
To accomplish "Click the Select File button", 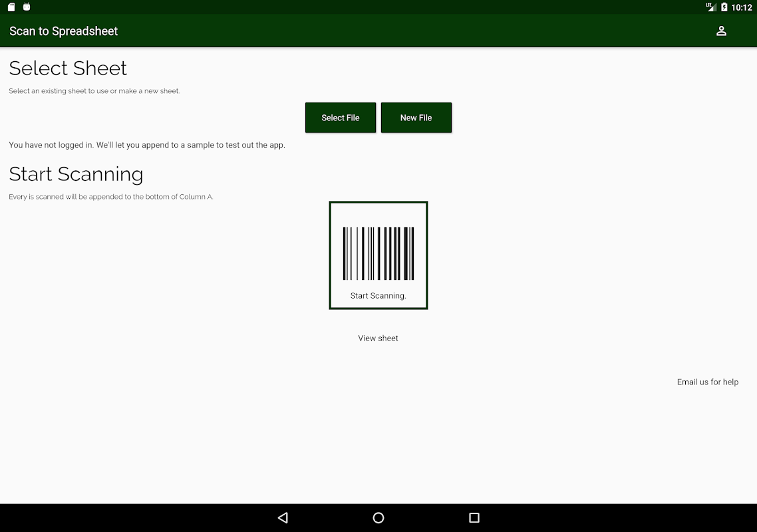I will 341,117.
